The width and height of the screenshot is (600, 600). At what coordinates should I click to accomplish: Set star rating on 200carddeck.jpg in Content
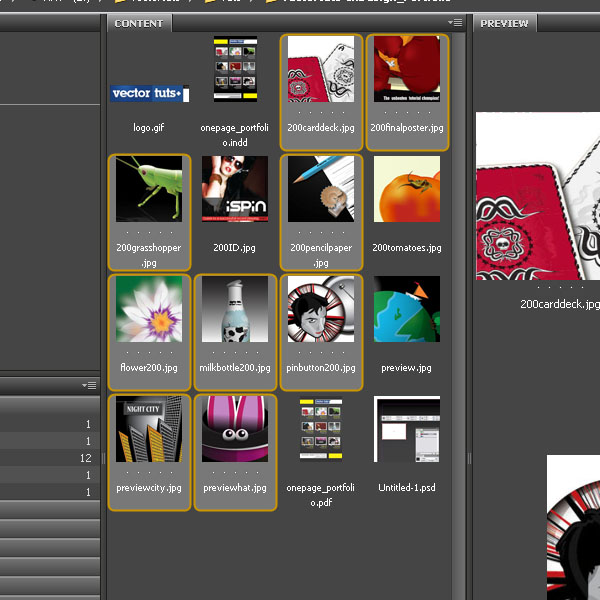tap(321, 112)
